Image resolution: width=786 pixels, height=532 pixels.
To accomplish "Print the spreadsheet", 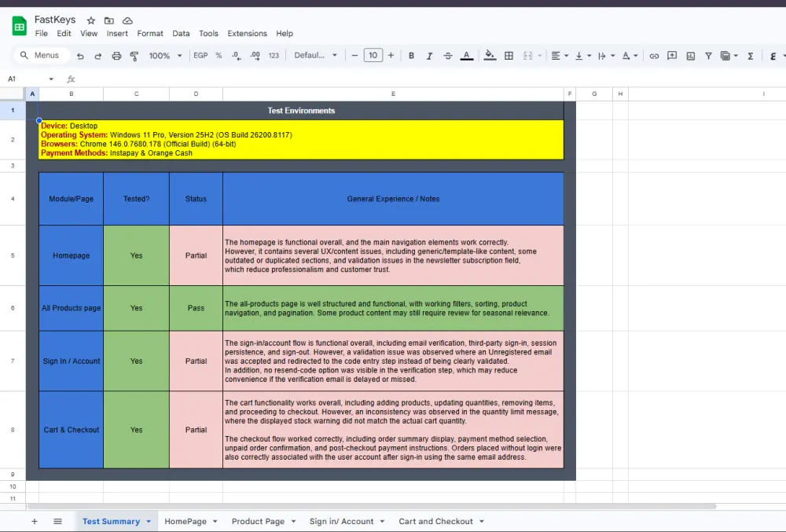I will coord(116,56).
